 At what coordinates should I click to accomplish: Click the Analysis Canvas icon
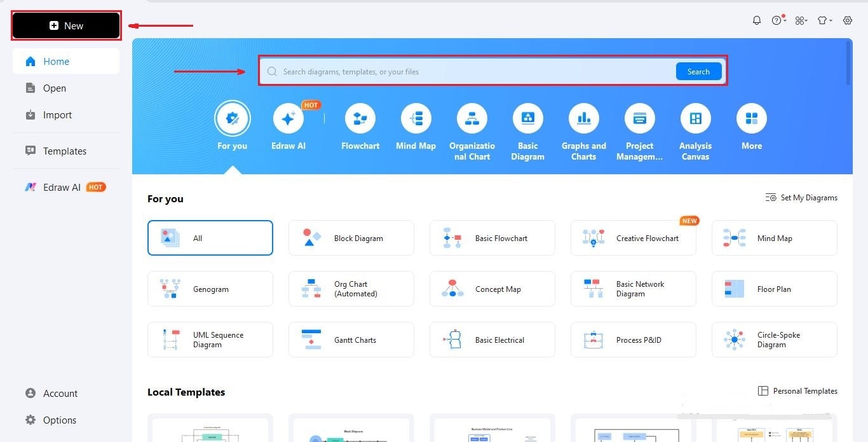point(695,118)
